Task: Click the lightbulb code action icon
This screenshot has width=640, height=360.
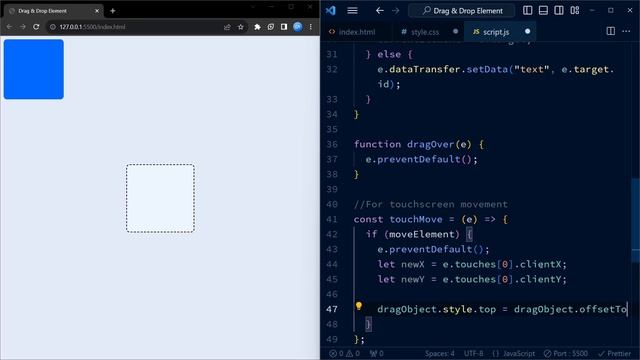Action: [358, 306]
